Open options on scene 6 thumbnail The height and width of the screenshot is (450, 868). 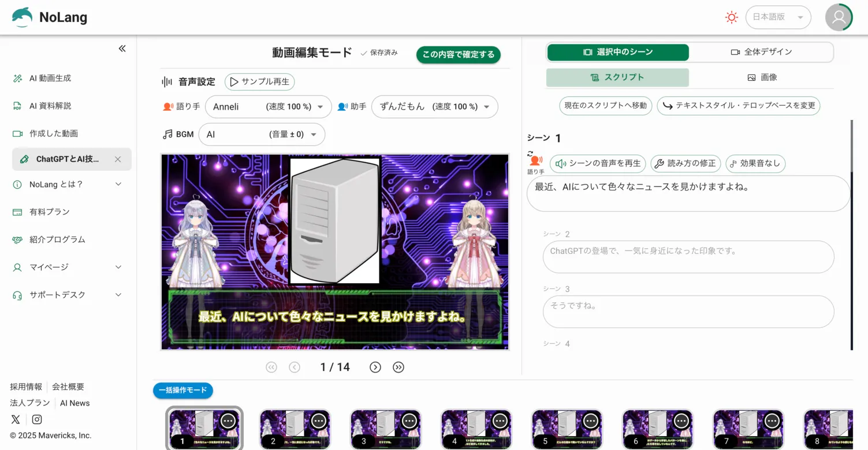pos(682,421)
